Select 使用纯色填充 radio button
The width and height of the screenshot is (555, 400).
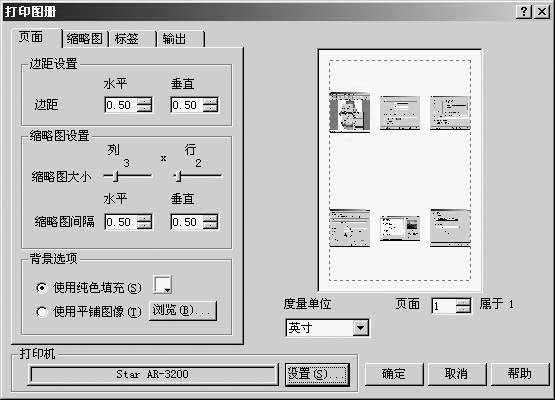[42, 288]
